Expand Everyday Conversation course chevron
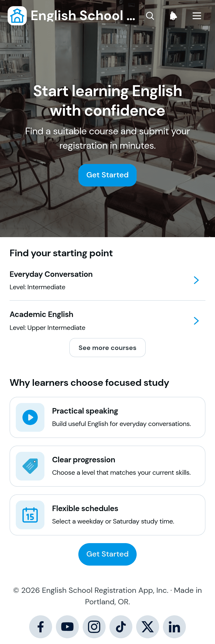Viewport: 215px width, 644px height. click(196, 280)
